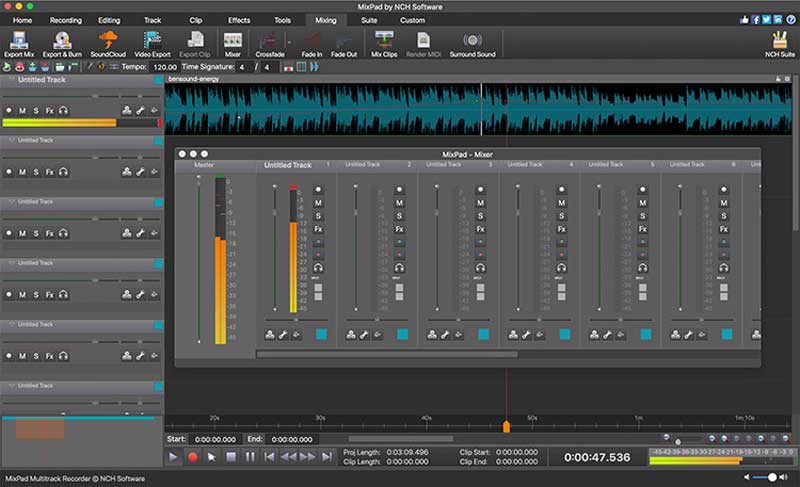The height and width of the screenshot is (487, 800).
Task: Click the Play button in transport bar
Action: (x=173, y=457)
